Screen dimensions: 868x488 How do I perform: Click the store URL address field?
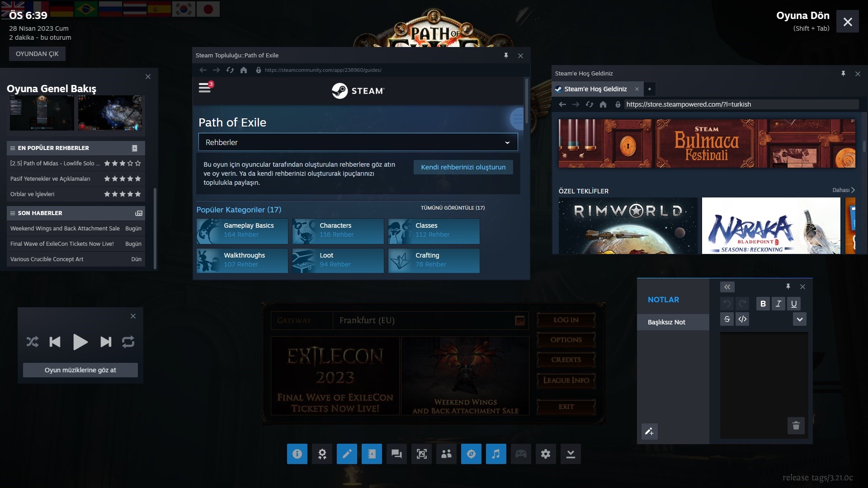click(x=741, y=104)
